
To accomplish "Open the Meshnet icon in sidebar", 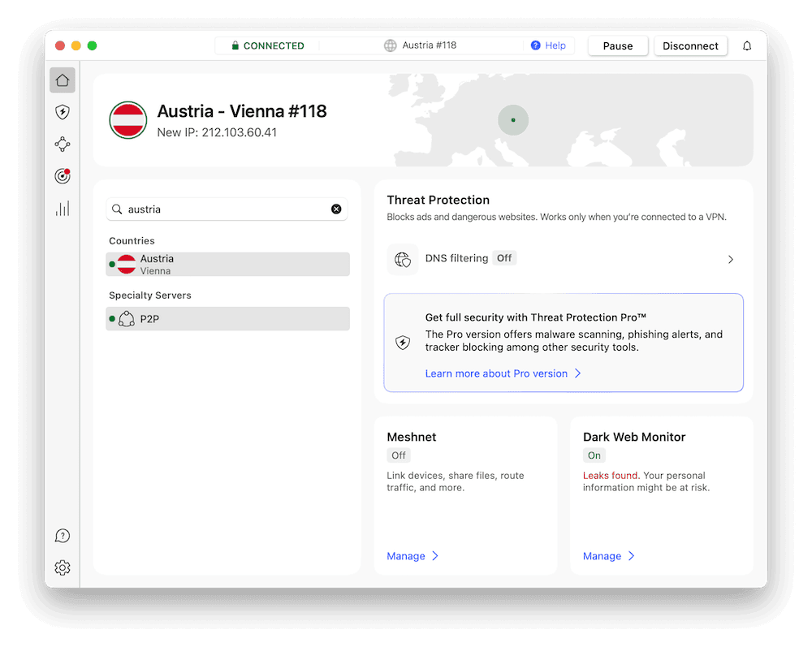I will coord(63,144).
